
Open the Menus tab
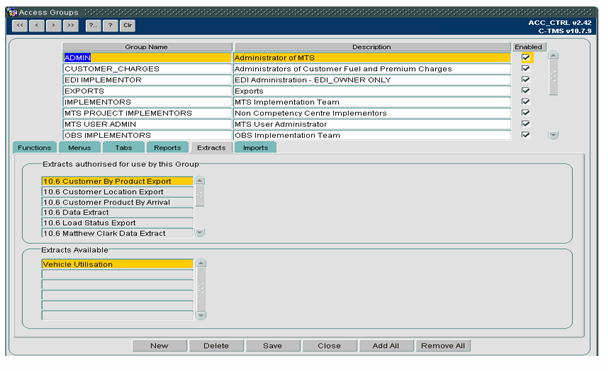79,148
